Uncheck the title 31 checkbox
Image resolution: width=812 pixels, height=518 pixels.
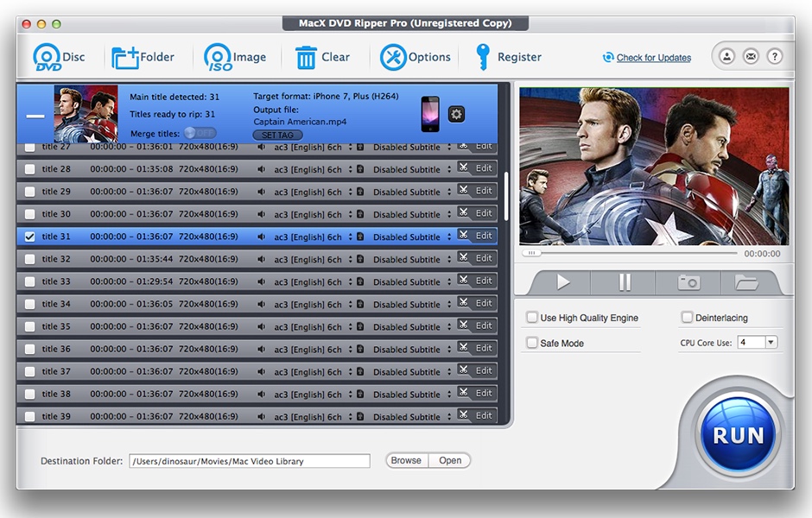pos(30,237)
